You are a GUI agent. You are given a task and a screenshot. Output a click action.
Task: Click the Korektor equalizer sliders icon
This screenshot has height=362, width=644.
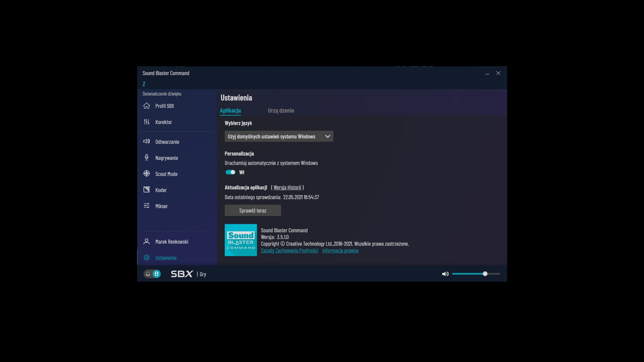tap(147, 122)
